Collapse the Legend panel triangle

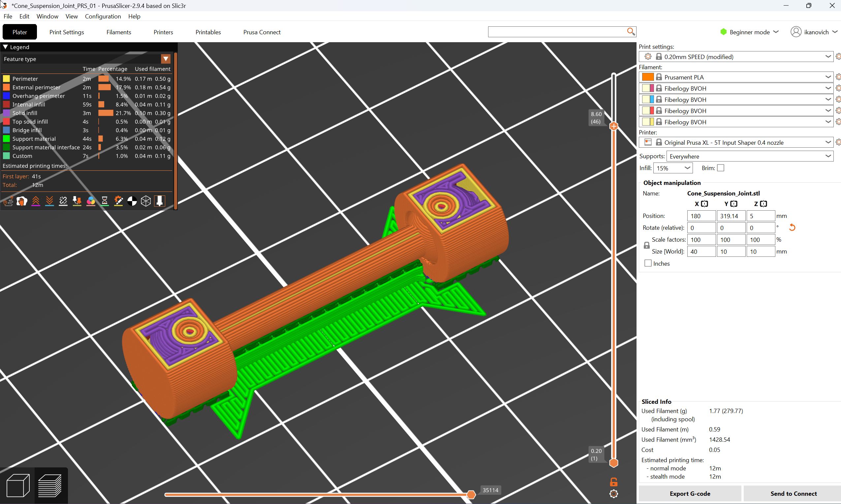tap(5, 47)
